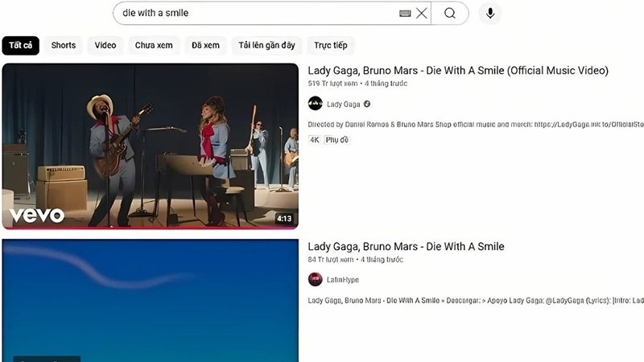Select the 'Tải lên gần đây' filter chip
Image resolution: width=644 pixels, height=362 pixels.
pyautogui.click(x=266, y=45)
